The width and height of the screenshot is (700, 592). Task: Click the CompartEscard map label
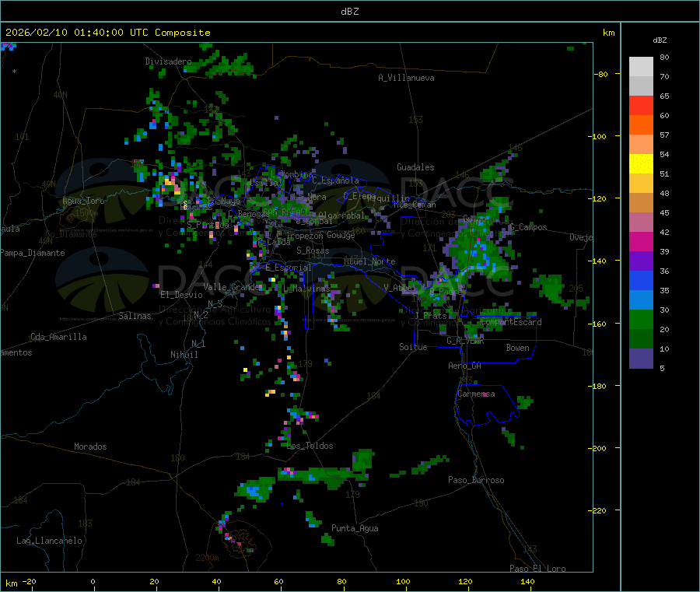pos(512,322)
